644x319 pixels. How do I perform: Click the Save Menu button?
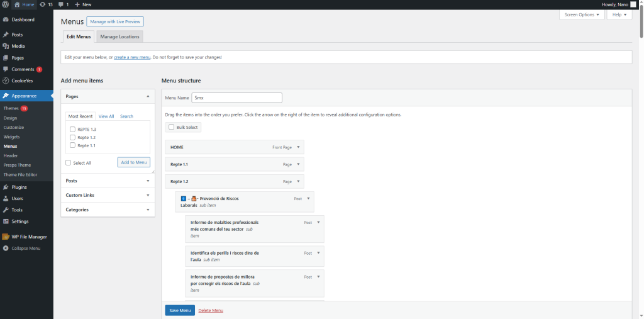click(x=180, y=310)
